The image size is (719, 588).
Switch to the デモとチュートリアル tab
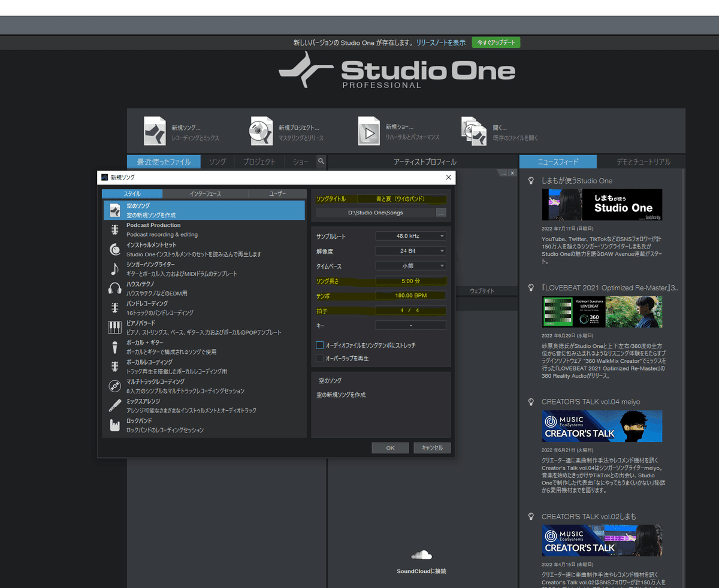[644, 162]
